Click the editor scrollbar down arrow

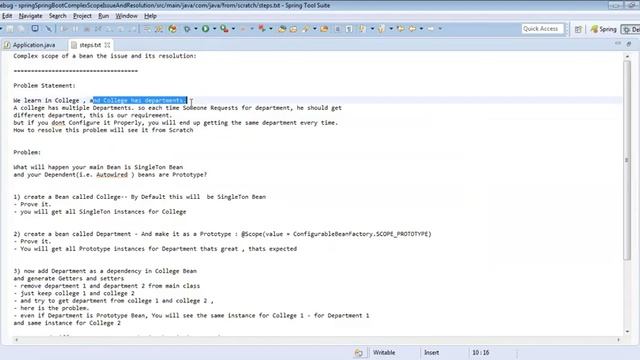[x=627, y=332]
